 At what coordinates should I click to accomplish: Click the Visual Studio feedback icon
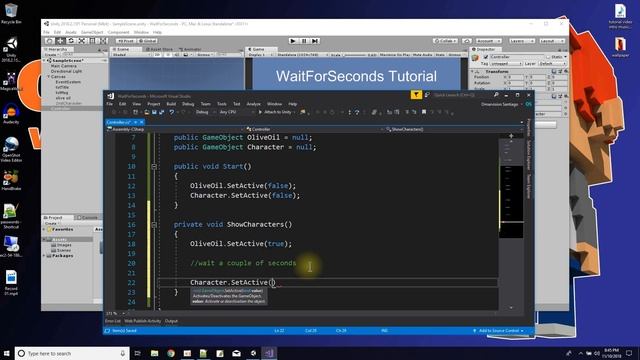click(x=427, y=95)
